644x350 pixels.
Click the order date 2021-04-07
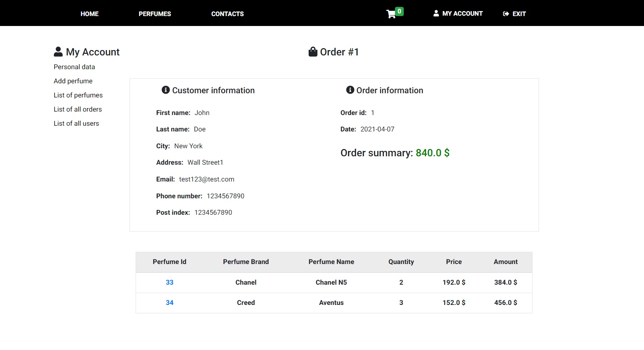[x=377, y=129]
